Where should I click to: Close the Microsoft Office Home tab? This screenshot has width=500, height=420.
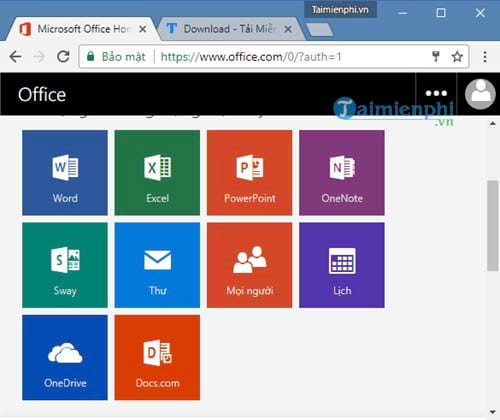click(143, 29)
